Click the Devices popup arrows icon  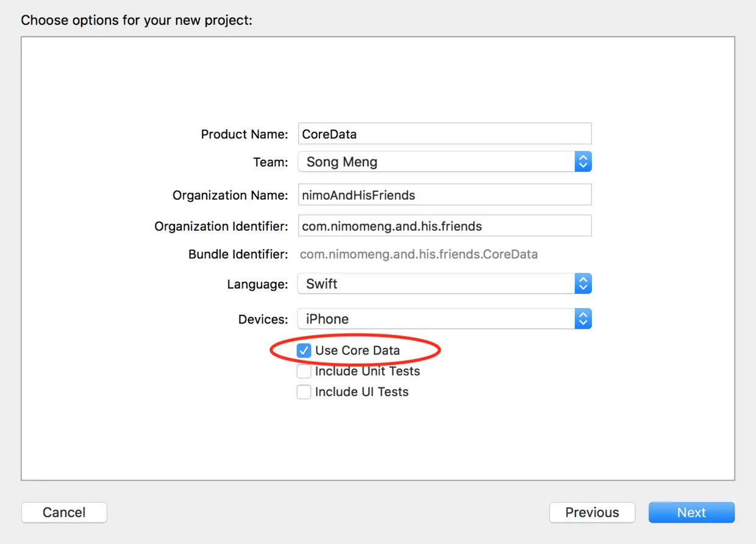coord(583,319)
